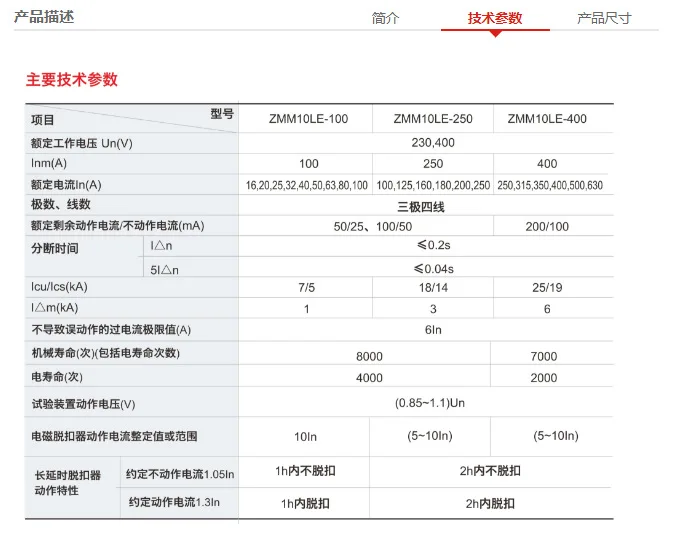This screenshot has height=538, width=682.
Task: Click the 16,20,25,32,40,50,63,80,100 current list
Action: [x=307, y=186]
